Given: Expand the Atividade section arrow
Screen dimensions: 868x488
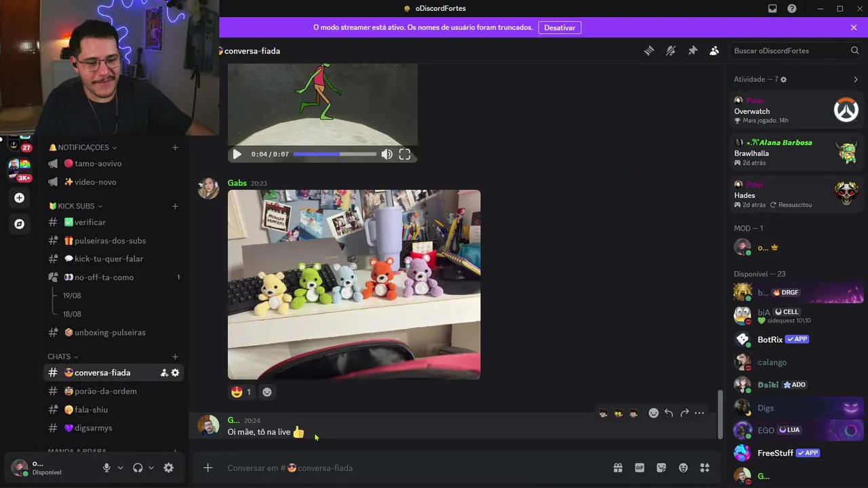Looking at the screenshot, I should 856,79.
